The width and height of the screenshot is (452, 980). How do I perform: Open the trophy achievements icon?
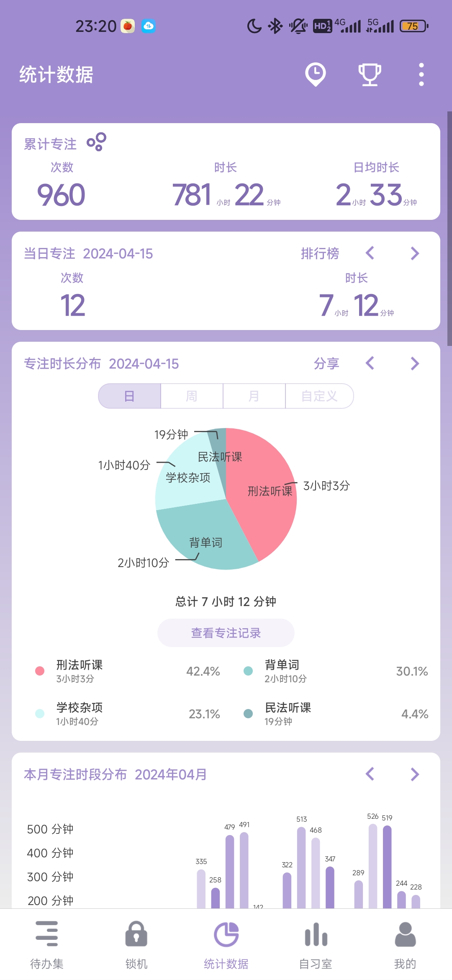point(370,75)
